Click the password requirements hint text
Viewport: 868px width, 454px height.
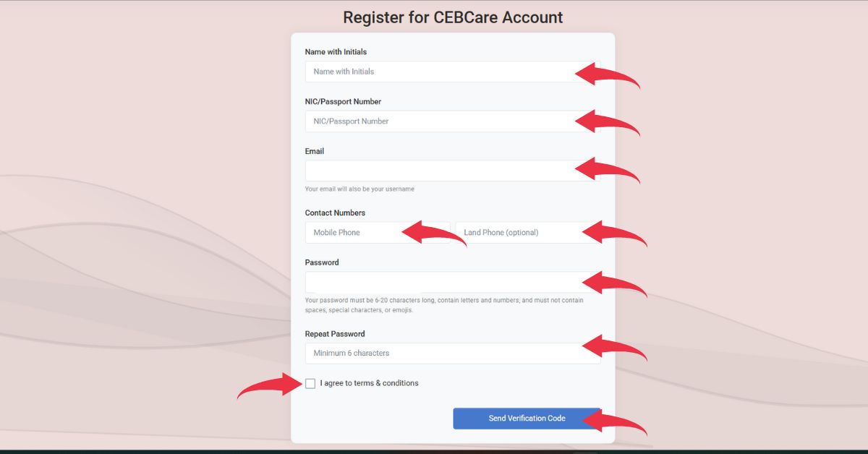point(444,304)
